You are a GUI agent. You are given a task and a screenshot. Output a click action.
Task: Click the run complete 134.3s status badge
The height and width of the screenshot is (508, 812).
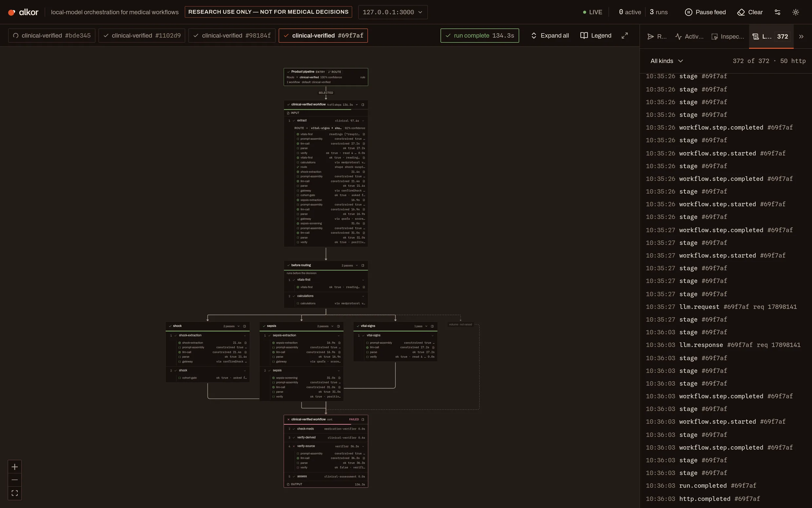click(x=479, y=36)
